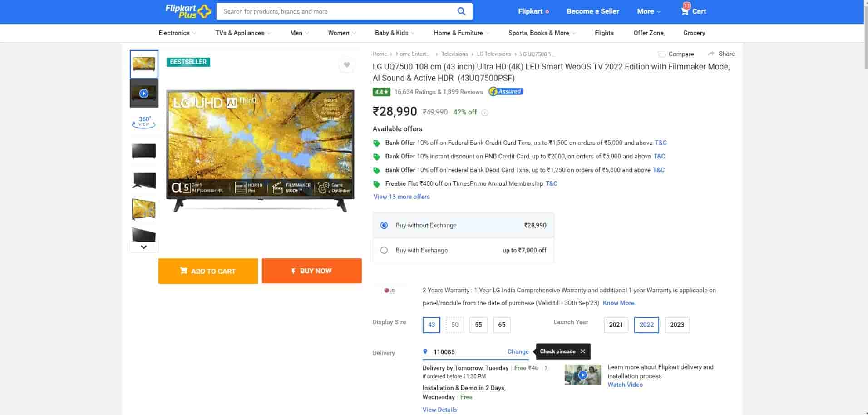Open the shopping cart icon
868x415 pixels.
coord(685,11)
